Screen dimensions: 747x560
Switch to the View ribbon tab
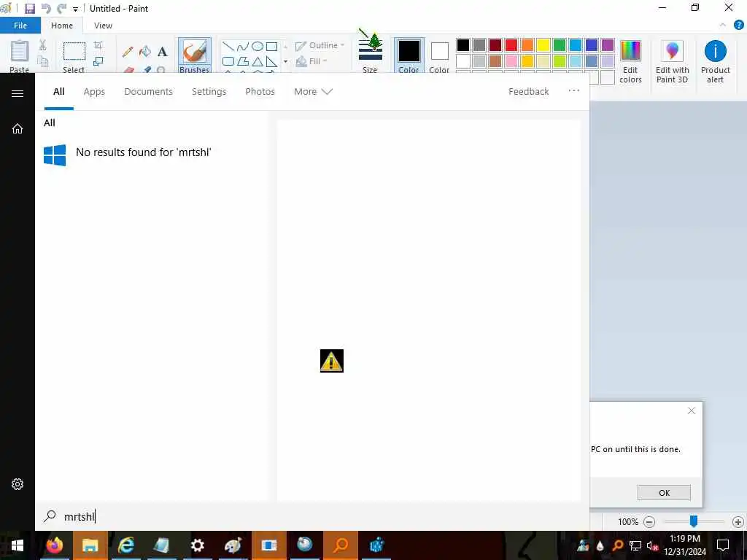[x=103, y=26]
